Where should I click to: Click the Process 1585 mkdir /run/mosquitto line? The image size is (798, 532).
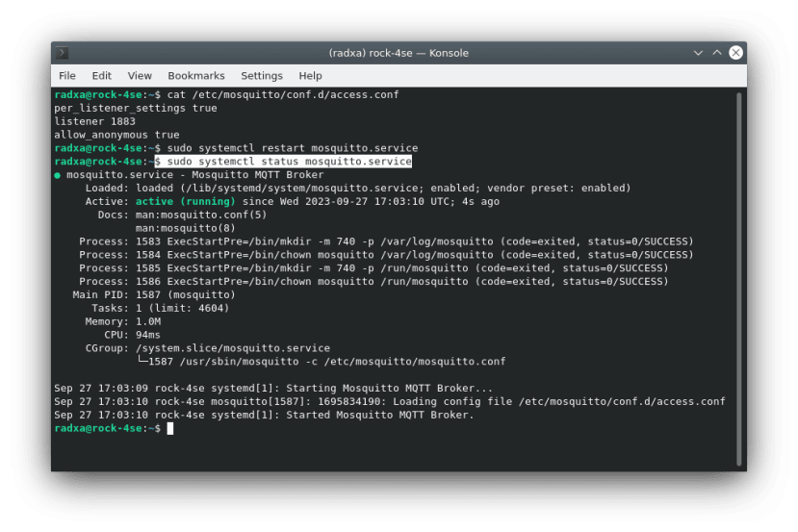(373, 268)
